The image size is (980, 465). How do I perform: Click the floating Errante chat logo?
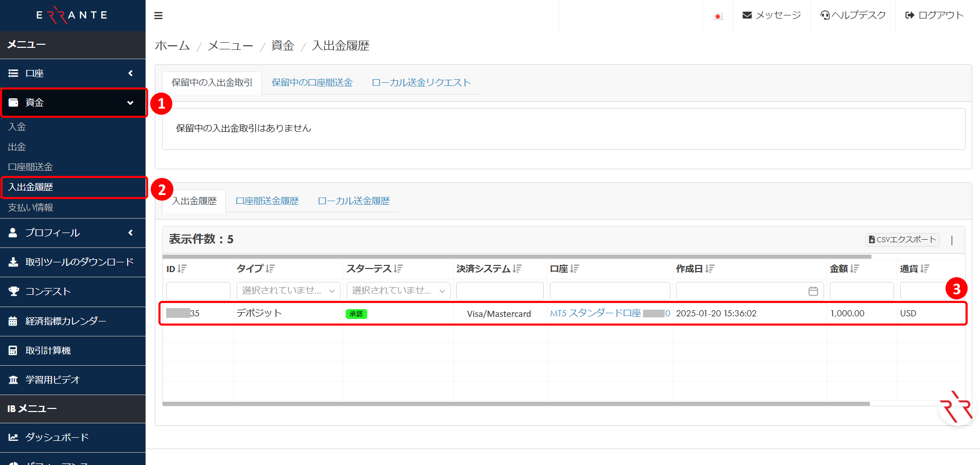[x=956, y=407]
